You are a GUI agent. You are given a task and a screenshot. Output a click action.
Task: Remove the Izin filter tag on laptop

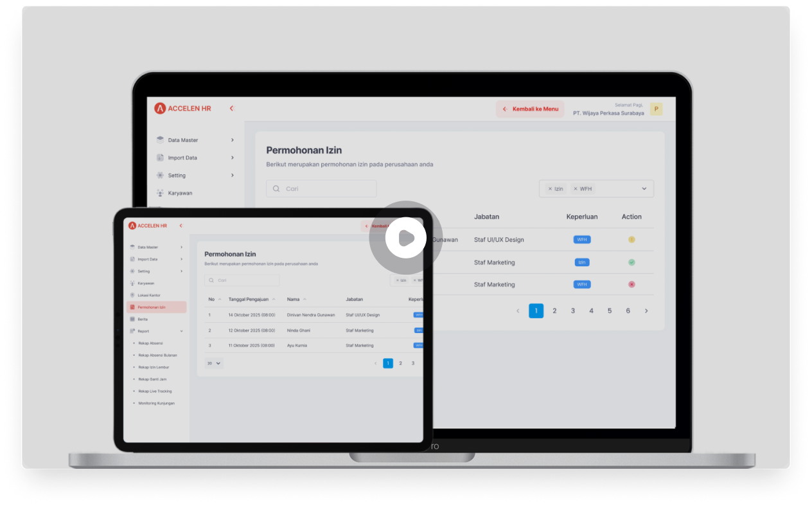tap(550, 189)
